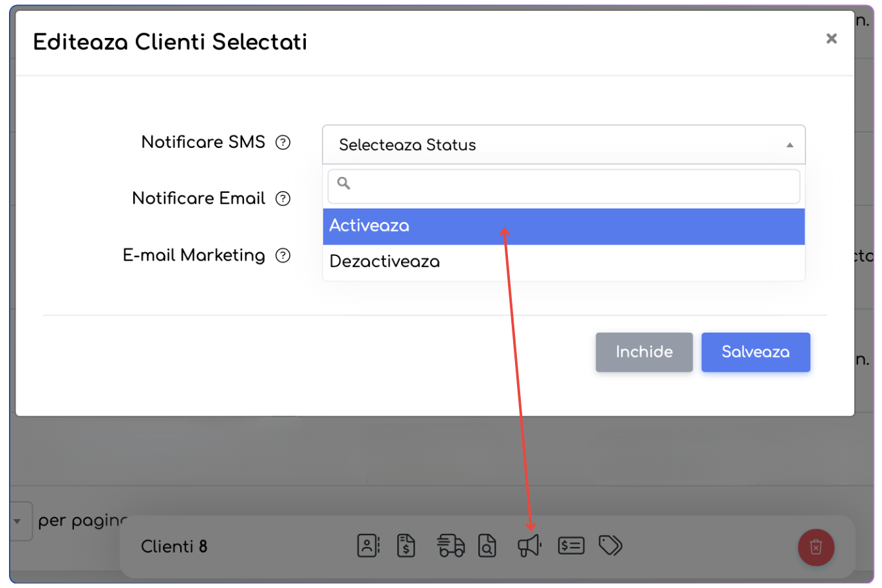Click the help icon beside Notificare Email
This screenshot has width=882, height=588.
pos(283,199)
